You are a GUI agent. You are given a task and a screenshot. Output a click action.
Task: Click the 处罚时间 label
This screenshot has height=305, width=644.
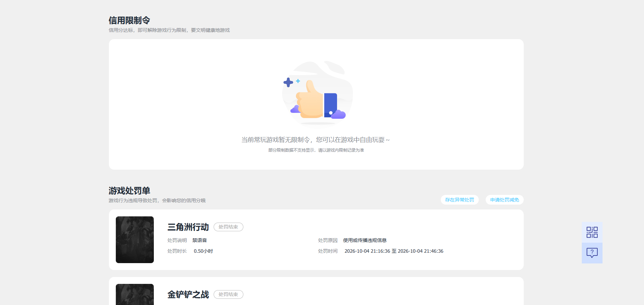tap(328, 251)
